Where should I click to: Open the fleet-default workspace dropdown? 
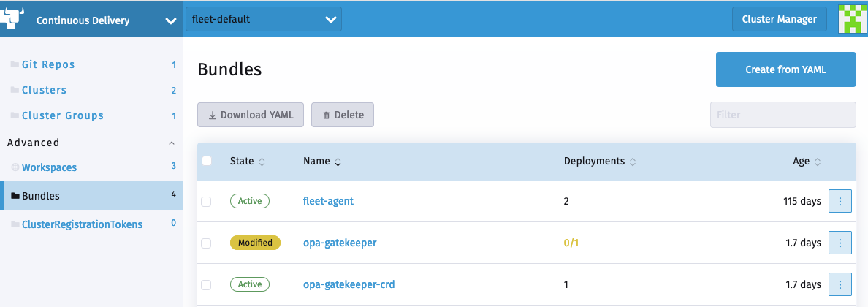(264, 20)
